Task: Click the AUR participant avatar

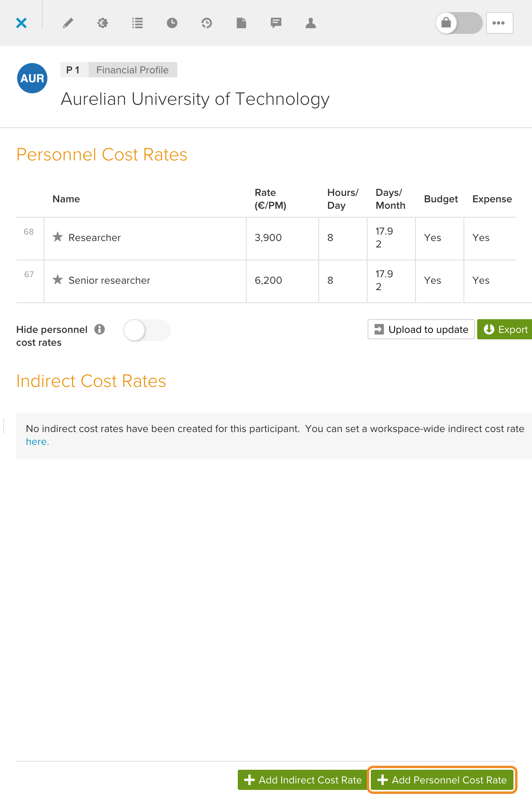Action: pyautogui.click(x=32, y=78)
